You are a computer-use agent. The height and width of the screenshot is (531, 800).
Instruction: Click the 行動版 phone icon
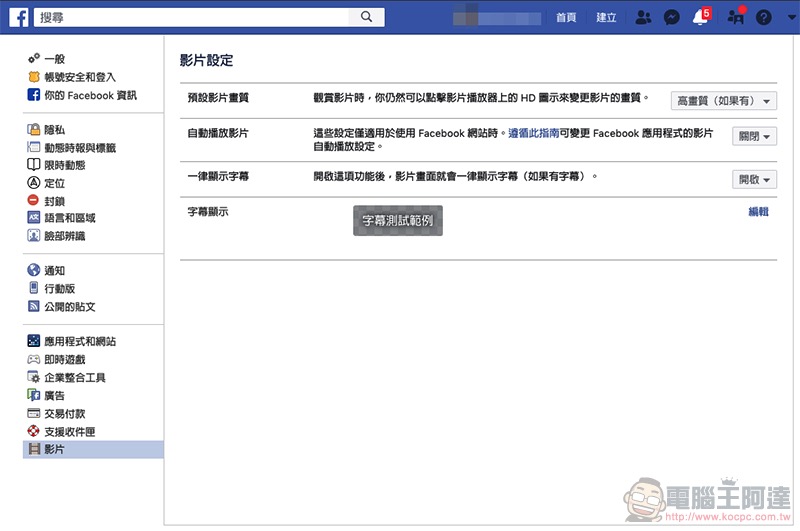[x=34, y=288]
